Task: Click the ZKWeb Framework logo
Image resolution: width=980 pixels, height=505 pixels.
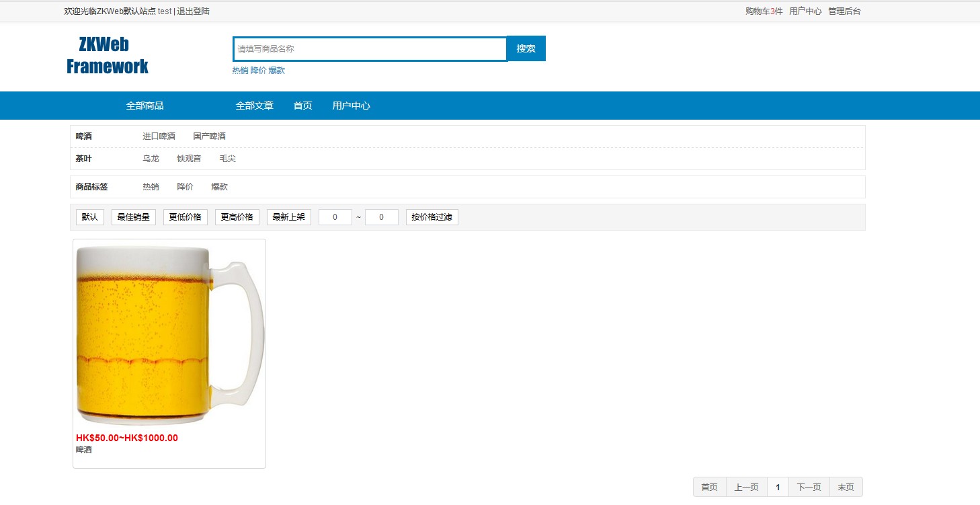Action: pos(107,56)
